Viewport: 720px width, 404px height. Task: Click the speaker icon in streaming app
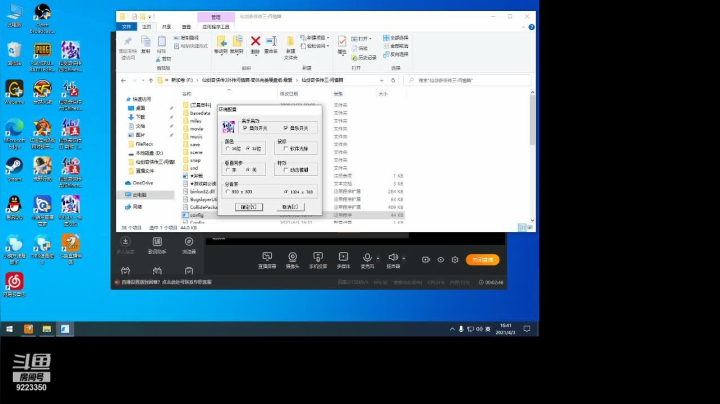(x=393, y=257)
